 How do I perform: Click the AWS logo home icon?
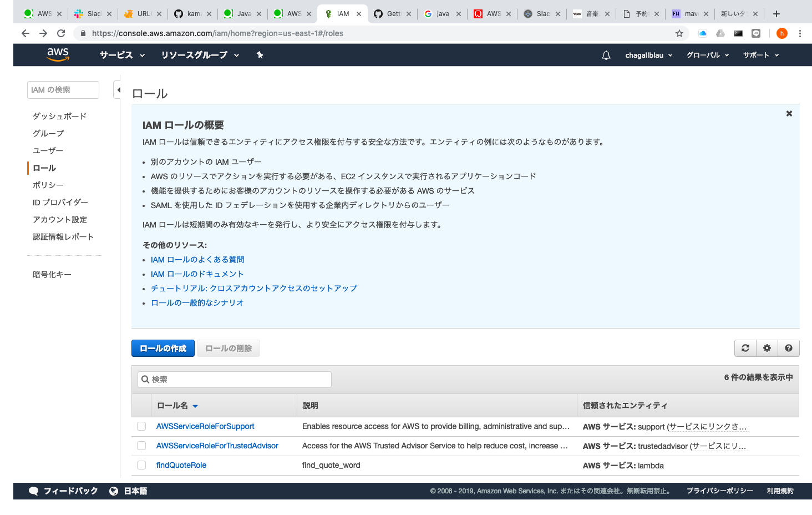[x=58, y=54]
